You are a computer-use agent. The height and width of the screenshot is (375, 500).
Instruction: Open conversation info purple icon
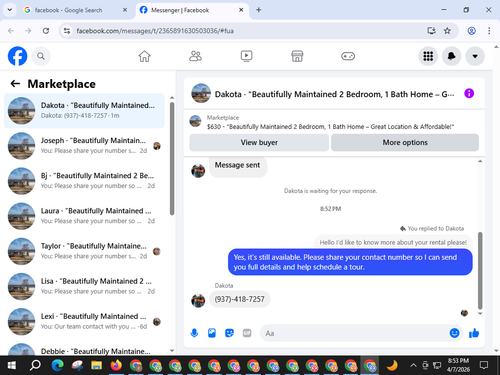tap(469, 93)
